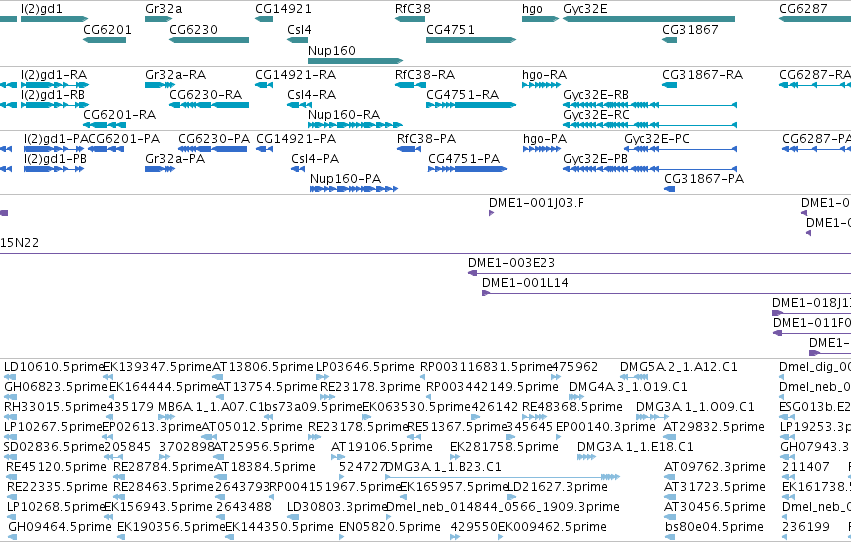Select the CG6201 gene glyph
This screenshot has width=851, height=542.
pos(104,40)
